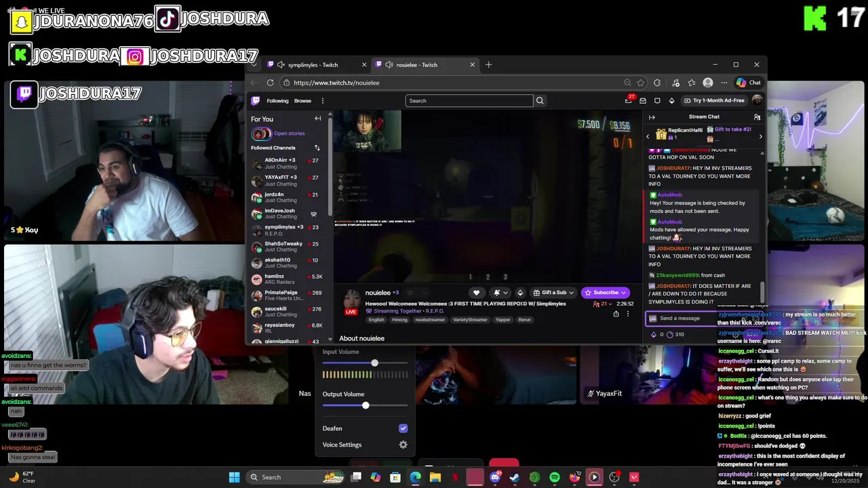This screenshot has height=488, width=868.
Task: Open the stream's more options (three dots)
Action: point(628,314)
